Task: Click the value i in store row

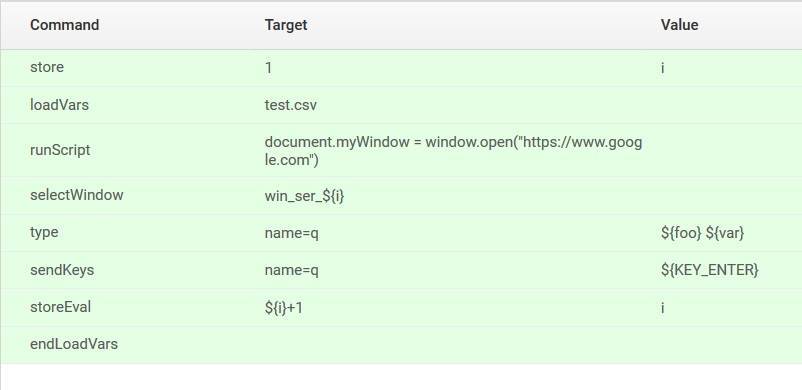Action: [x=662, y=68]
